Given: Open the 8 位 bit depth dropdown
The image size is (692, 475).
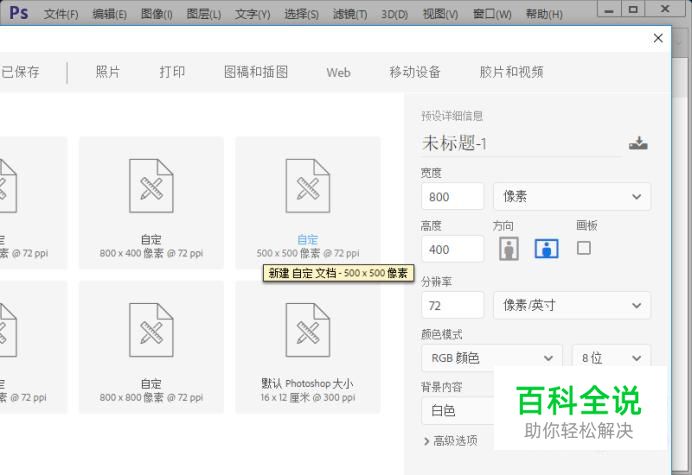Looking at the screenshot, I should pos(611,358).
